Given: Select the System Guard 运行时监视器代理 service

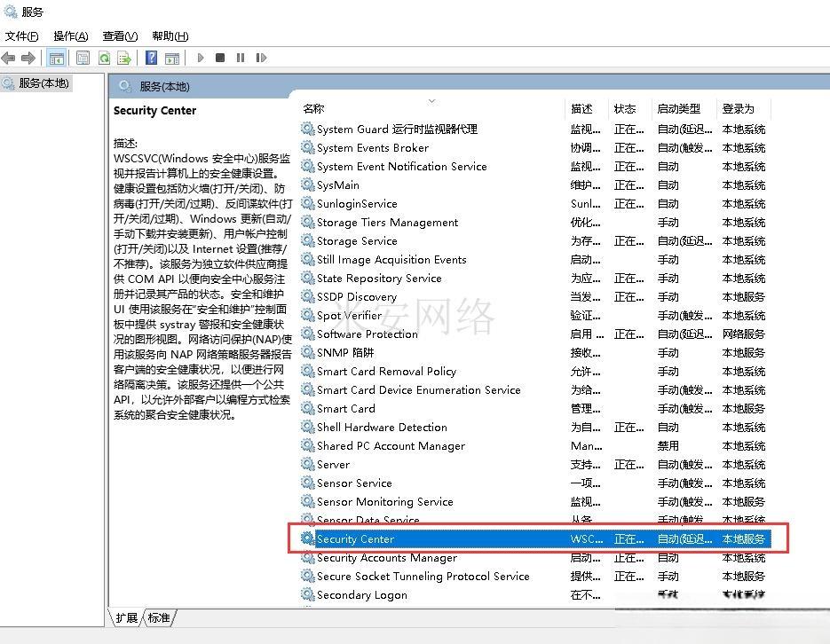Looking at the screenshot, I should 397,129.
